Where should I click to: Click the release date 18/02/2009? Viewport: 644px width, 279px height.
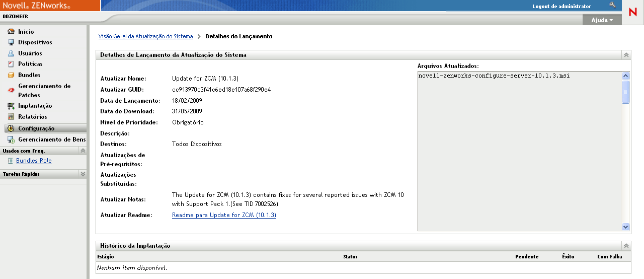tap(187, 101)
